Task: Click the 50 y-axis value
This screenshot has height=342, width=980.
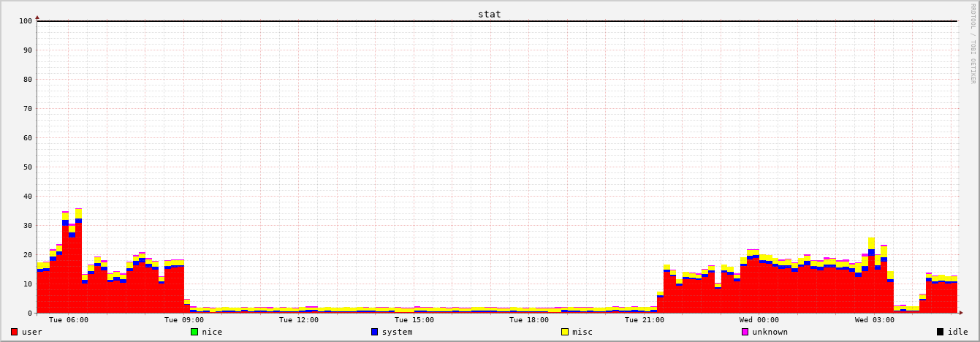Action: point(28,167)
